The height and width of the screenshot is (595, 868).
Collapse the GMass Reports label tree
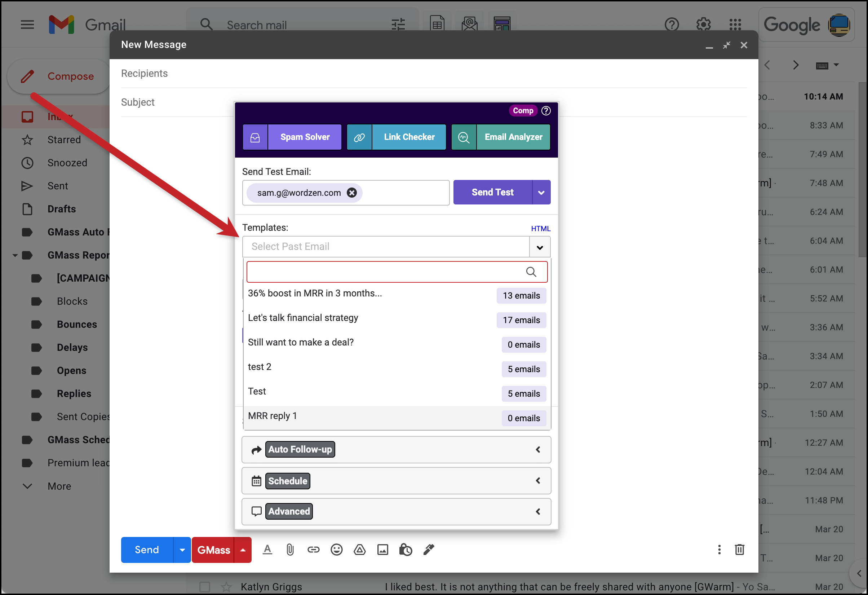point(15,255)
